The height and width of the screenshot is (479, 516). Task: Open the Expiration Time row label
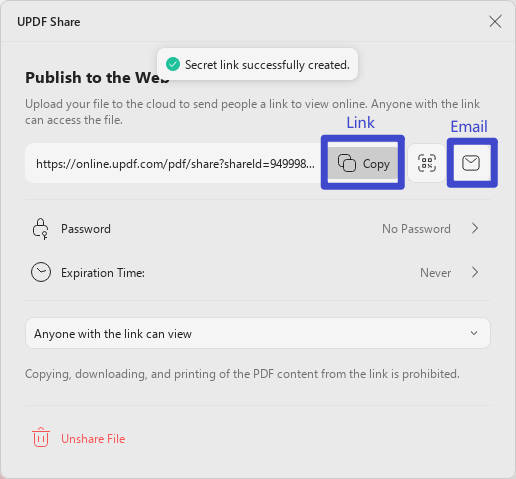pyautogui.click(x=103, y=273)
